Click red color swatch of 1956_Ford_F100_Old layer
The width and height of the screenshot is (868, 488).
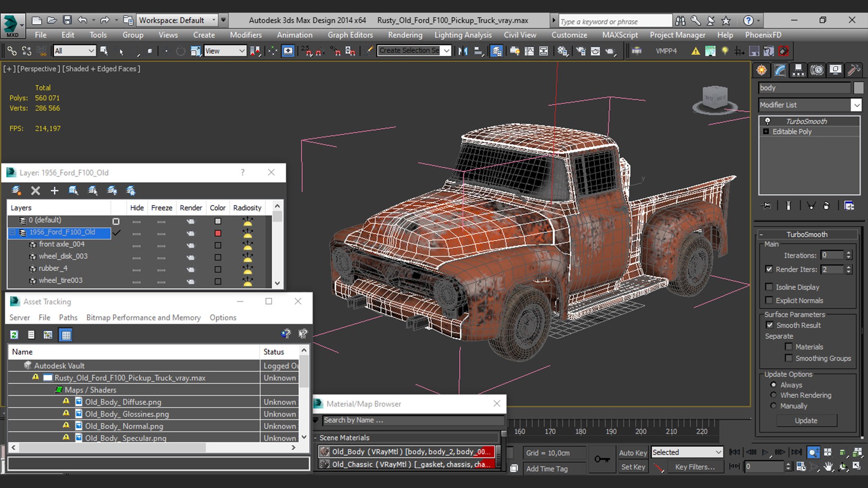218,233
